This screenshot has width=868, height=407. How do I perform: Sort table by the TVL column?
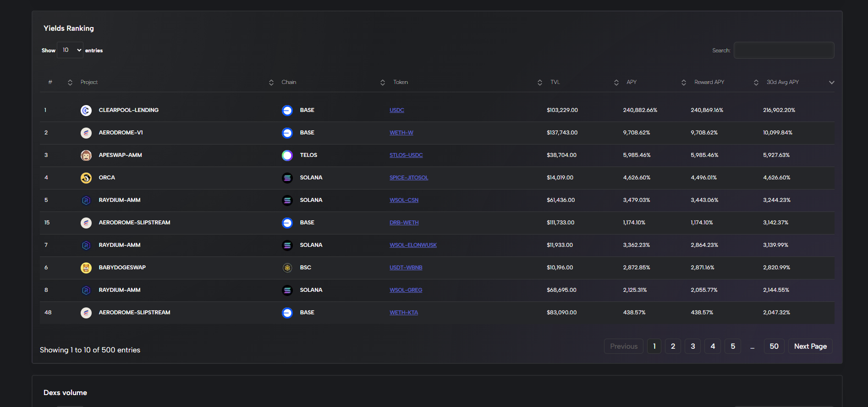555,82
